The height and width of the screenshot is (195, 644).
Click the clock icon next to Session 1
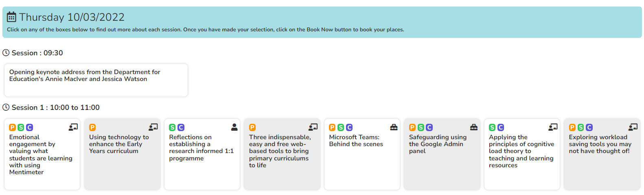pyautogui.click(x=6, y=107)
